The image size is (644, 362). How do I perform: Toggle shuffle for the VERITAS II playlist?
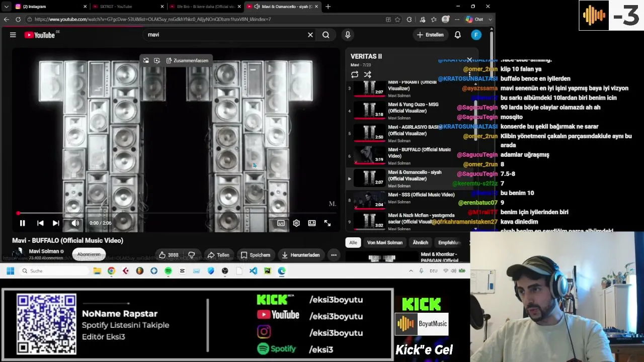tap(368, 74)
